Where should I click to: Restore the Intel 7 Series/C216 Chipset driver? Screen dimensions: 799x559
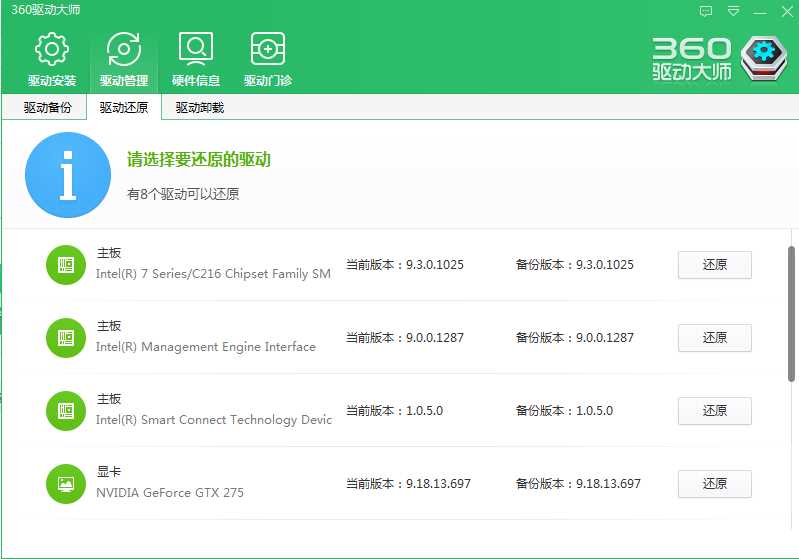714,265
